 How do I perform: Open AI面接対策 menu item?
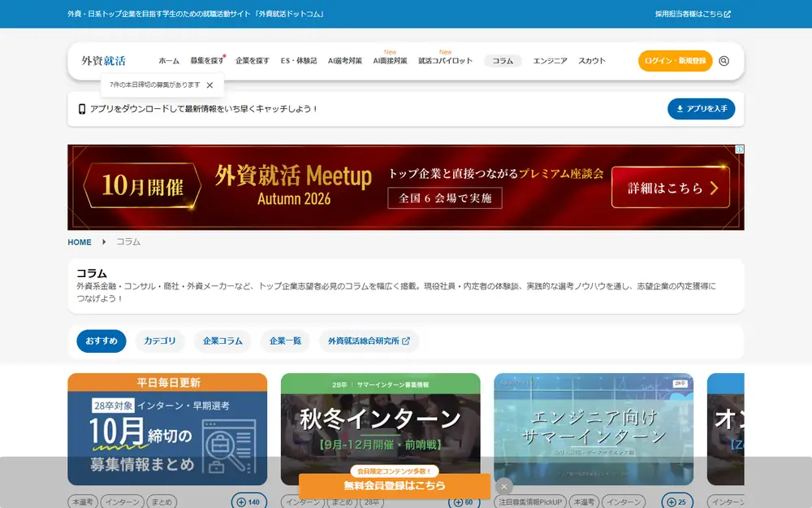point(390,61)
